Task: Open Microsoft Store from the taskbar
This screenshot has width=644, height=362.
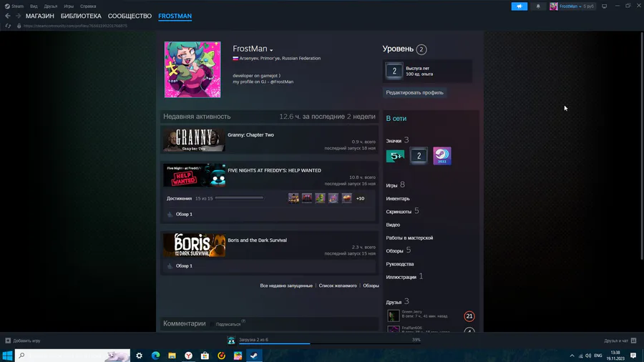Action: [205, 356]
